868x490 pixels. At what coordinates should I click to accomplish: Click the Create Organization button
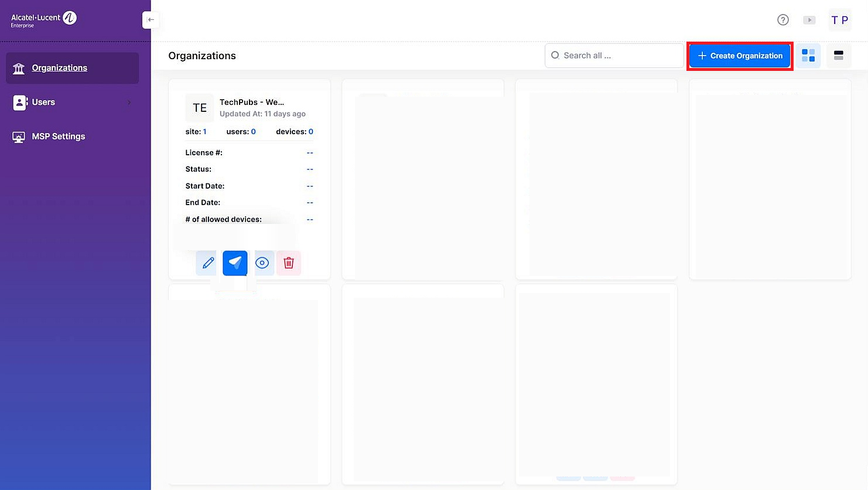point(740,56)
